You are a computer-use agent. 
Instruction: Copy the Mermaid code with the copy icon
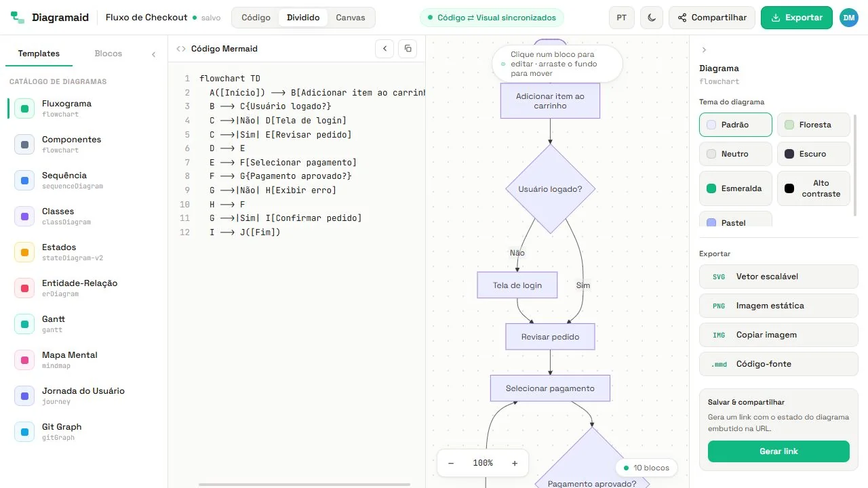tap(408, 49)
